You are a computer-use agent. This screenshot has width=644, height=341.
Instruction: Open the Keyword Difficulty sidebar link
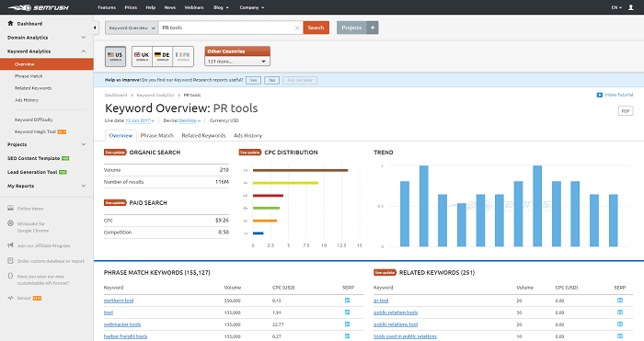34,119
